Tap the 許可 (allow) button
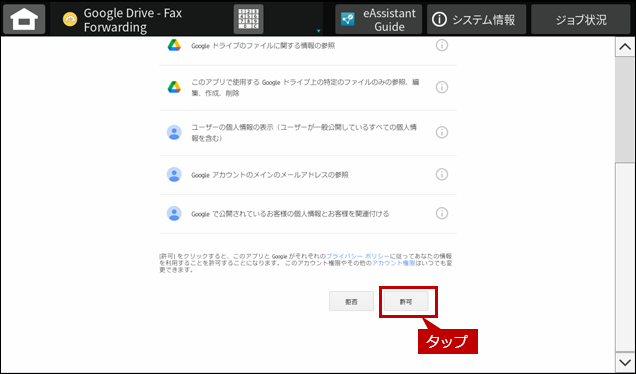Viewport: 636px width, 374px height. pos(406,301)
